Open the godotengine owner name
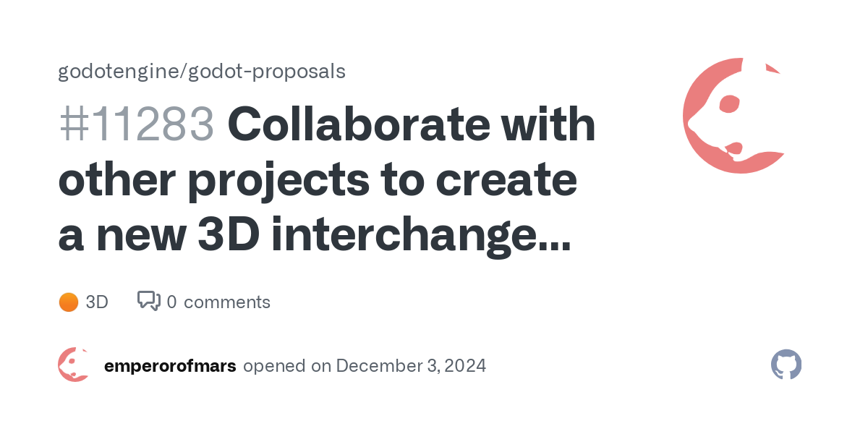The image size is (868, 434). [x=119, y=72]
